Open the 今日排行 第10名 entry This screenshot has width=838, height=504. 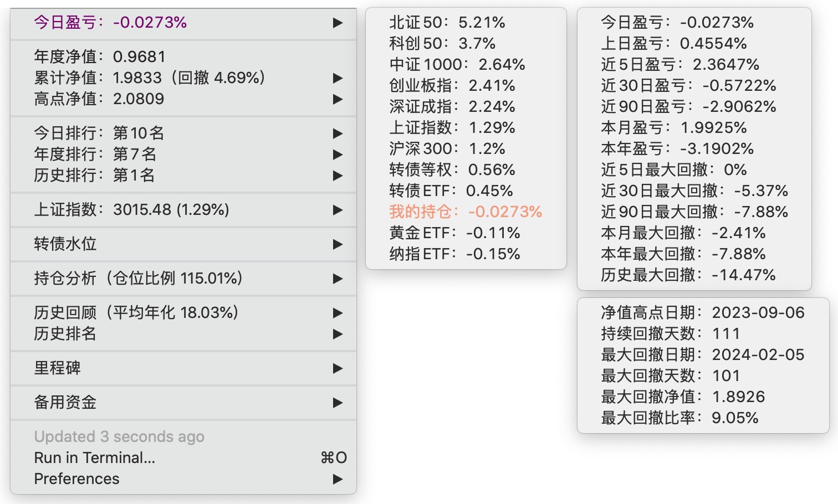click(x=99, y=133)
